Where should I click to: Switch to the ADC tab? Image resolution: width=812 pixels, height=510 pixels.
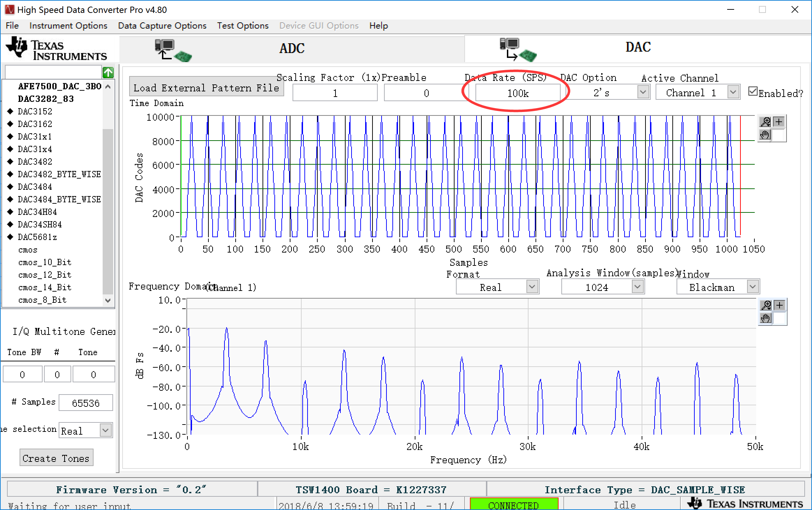click(x=292, y=48)
